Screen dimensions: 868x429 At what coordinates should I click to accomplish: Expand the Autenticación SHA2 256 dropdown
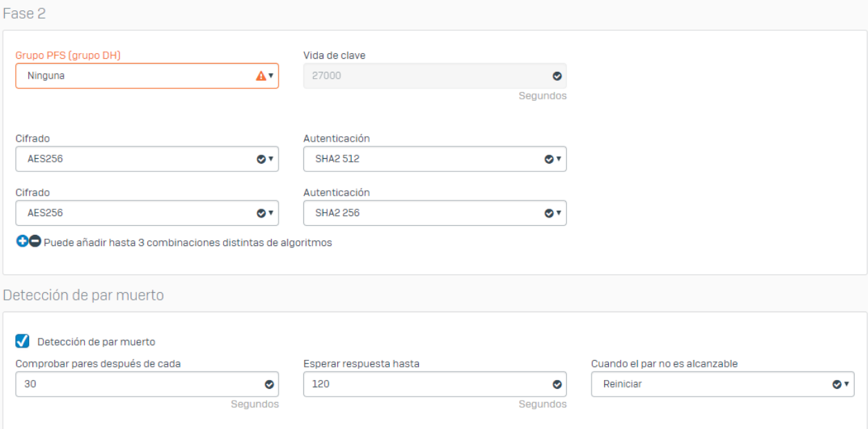(425, 213)
